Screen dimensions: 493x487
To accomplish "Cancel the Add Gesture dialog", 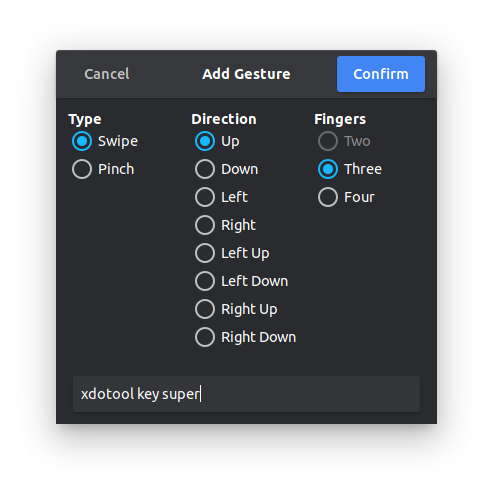I will [x=107, y=74].
